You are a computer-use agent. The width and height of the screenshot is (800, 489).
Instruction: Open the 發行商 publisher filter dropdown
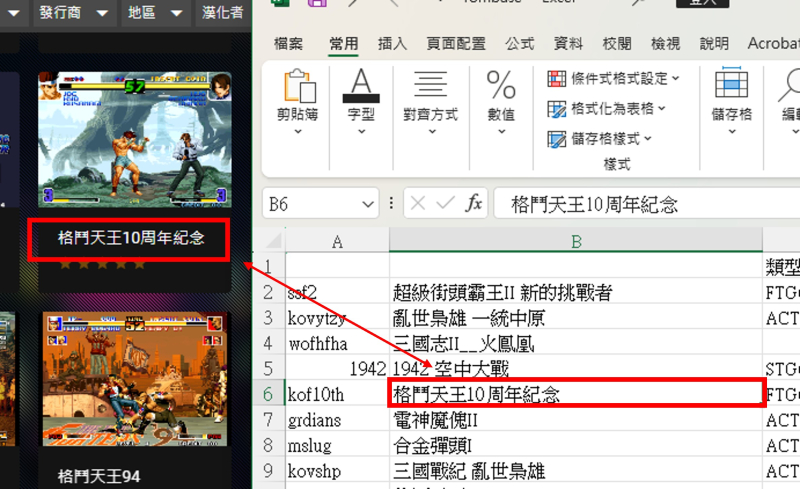pyautogui.click(x=74, y=12)
